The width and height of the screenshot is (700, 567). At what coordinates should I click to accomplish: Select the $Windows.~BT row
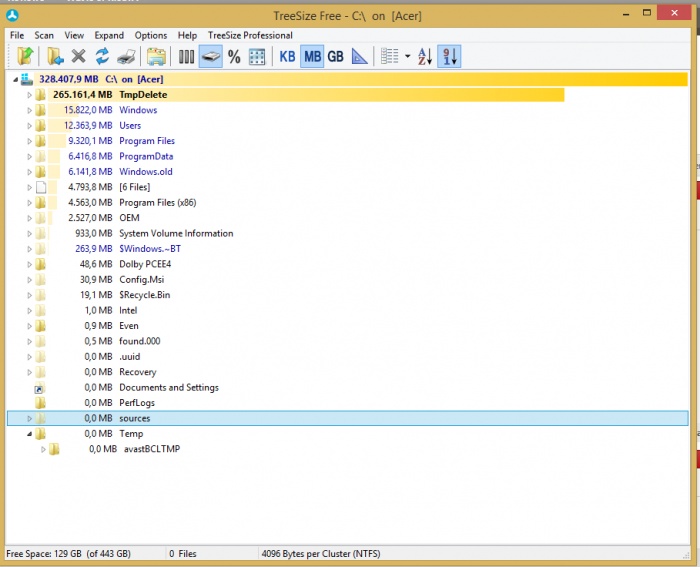tap(348, 249)
